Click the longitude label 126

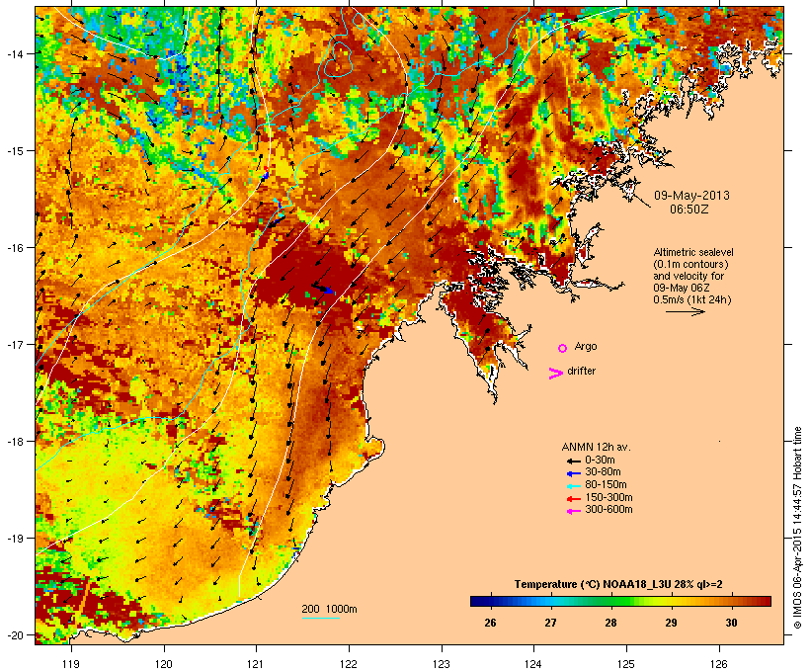[718, 664]
